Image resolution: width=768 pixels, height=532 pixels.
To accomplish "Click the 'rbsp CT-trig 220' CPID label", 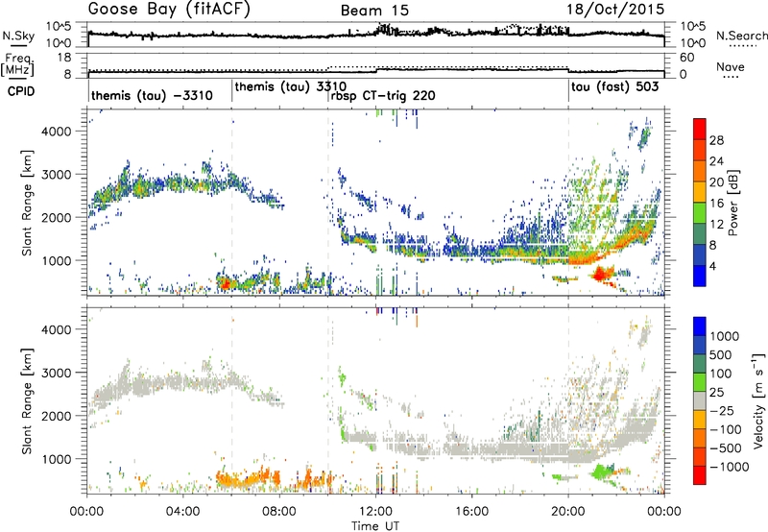I will (x=383, y=95).
